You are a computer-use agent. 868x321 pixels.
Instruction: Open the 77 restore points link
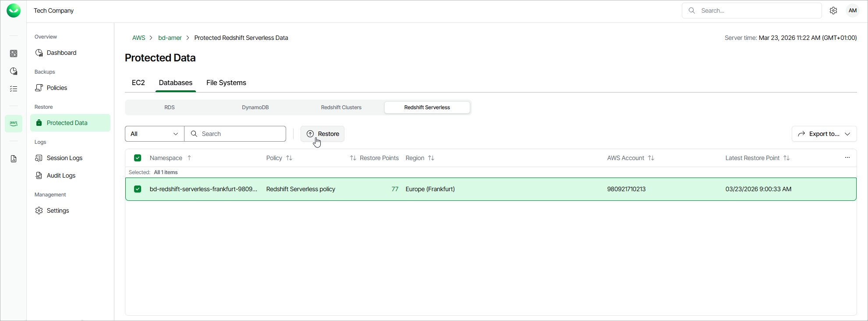[x=395, y=189]
